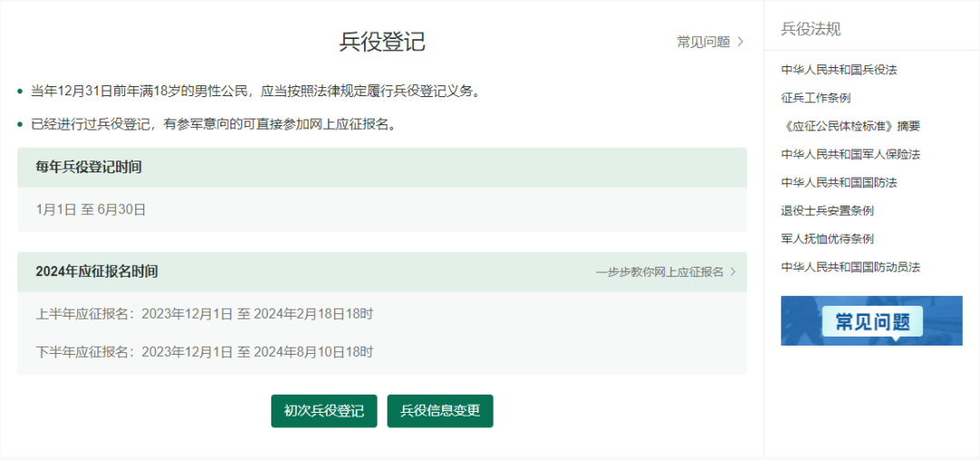
Task: Click 中华人民共和国国防动员法 link
Action: click(850, 267)
